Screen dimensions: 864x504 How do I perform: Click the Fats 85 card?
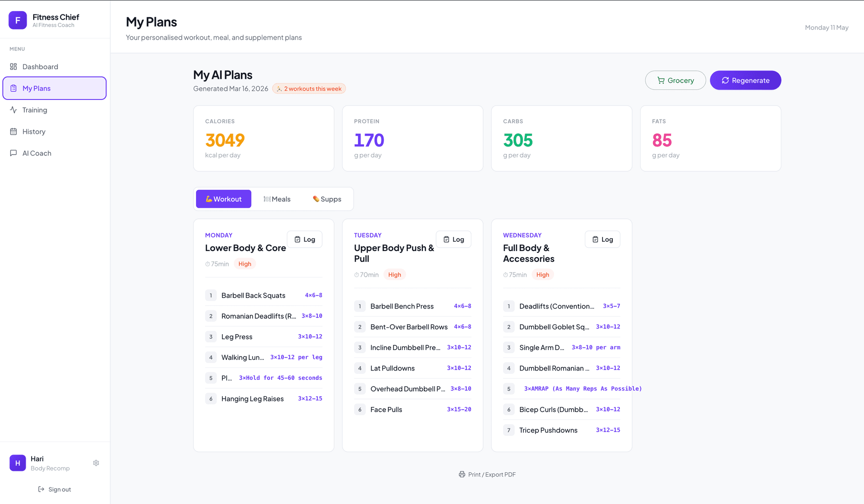710,138
